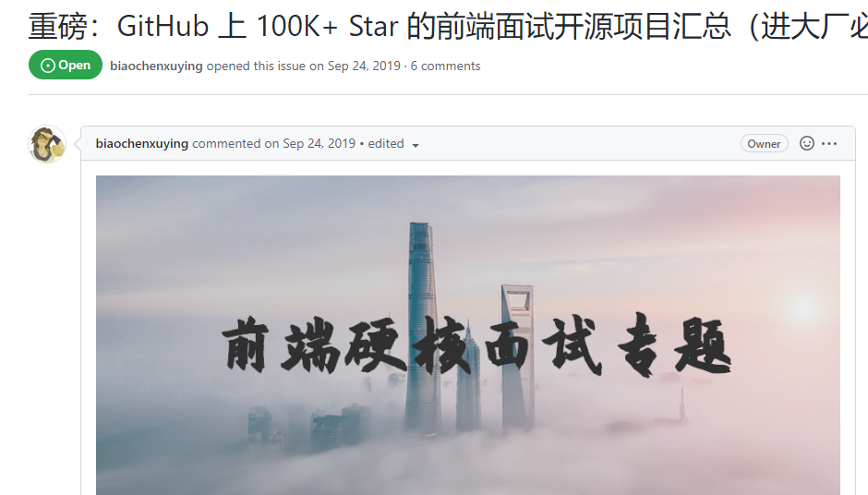Open biaochenxuying's profile from the issue header
The height and width of the screenshot is (495, 868).
click(x=156, y=66)
